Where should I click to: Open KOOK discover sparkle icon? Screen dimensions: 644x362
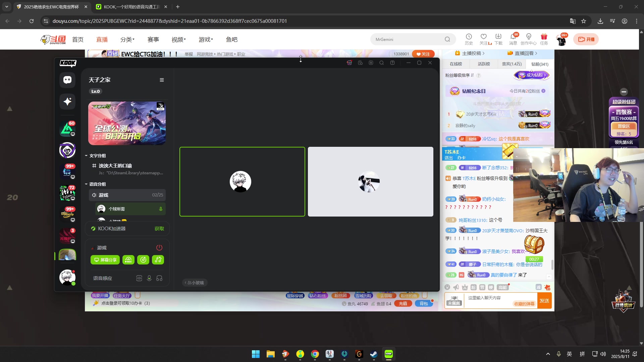(x=67, y=101)
